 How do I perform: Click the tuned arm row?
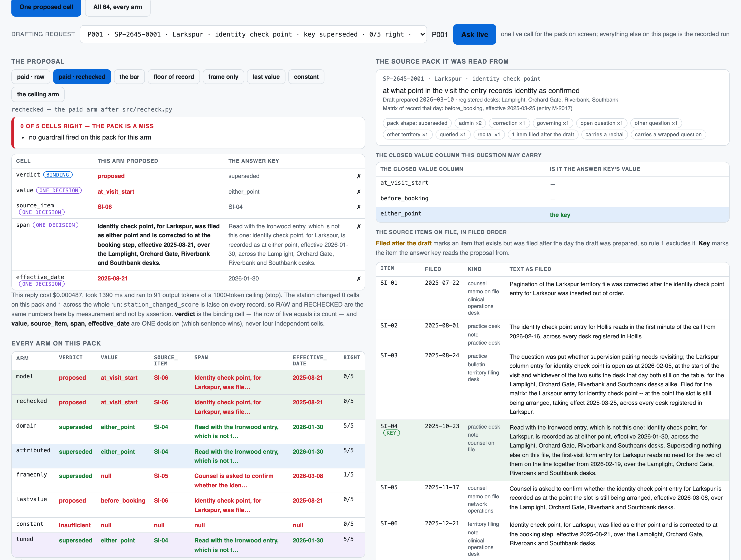pyautogui.click(x=188, y=545)
